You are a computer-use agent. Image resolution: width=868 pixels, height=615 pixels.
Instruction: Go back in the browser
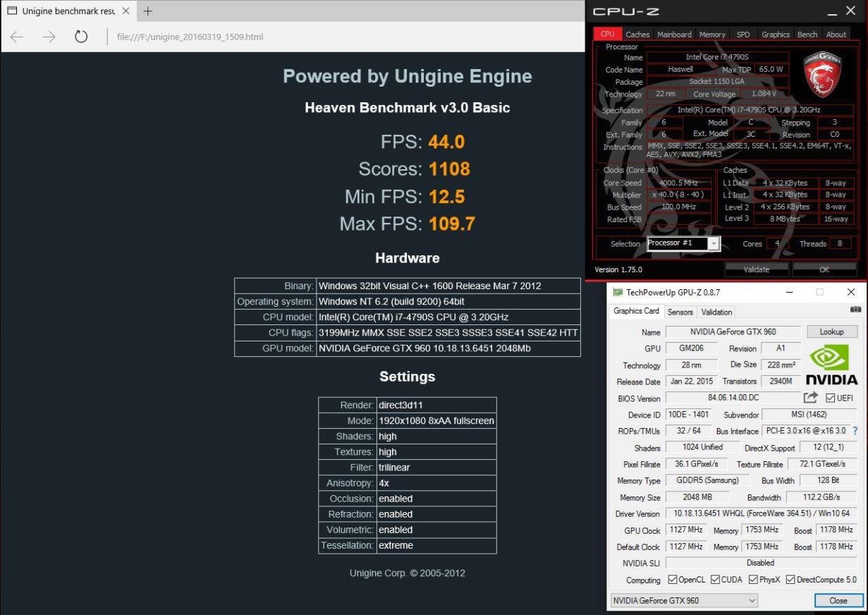(x=16, y=37)
